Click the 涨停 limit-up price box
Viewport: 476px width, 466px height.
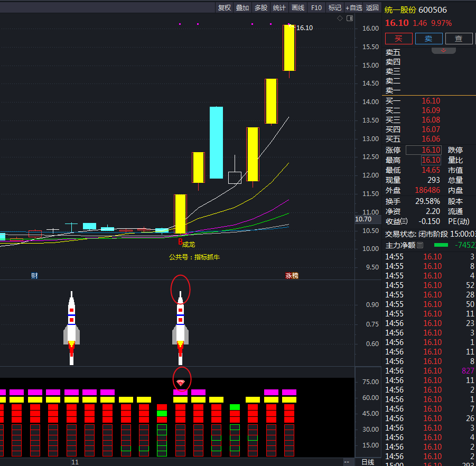pyautogui.click(x=424, y=150)
